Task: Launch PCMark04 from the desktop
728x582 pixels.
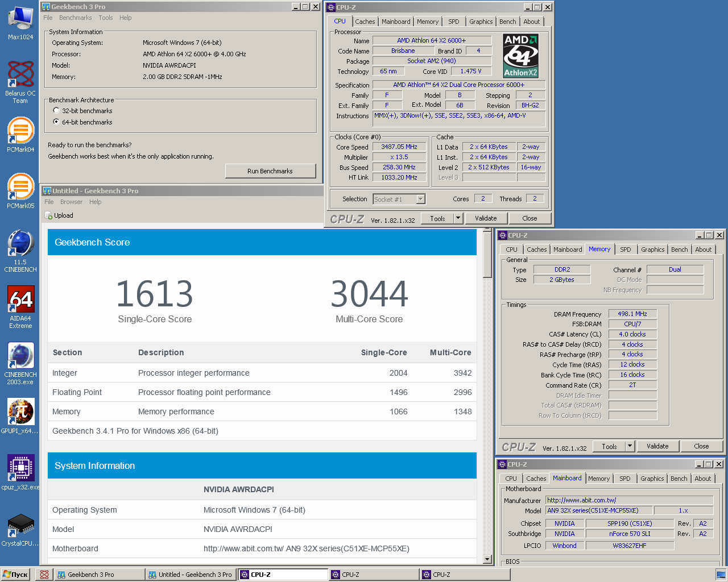Action: (x=20, y=135)
